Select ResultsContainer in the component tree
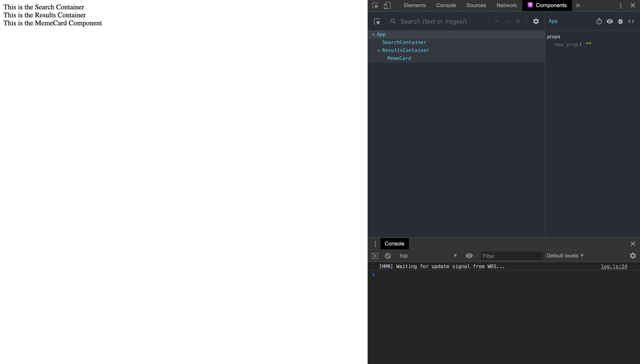 click(x=405, y=50)
